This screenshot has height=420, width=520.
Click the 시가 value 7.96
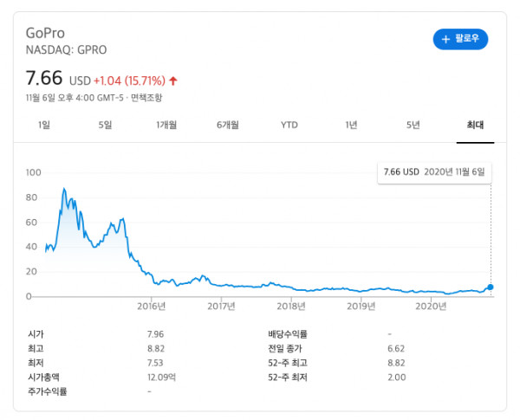click(x=155, y=334)
